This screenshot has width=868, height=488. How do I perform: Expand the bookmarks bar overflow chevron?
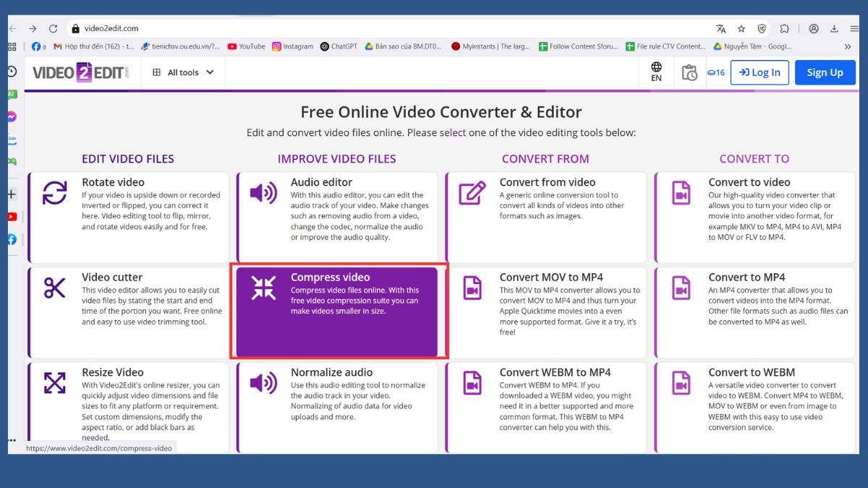(x=847, y=46)
